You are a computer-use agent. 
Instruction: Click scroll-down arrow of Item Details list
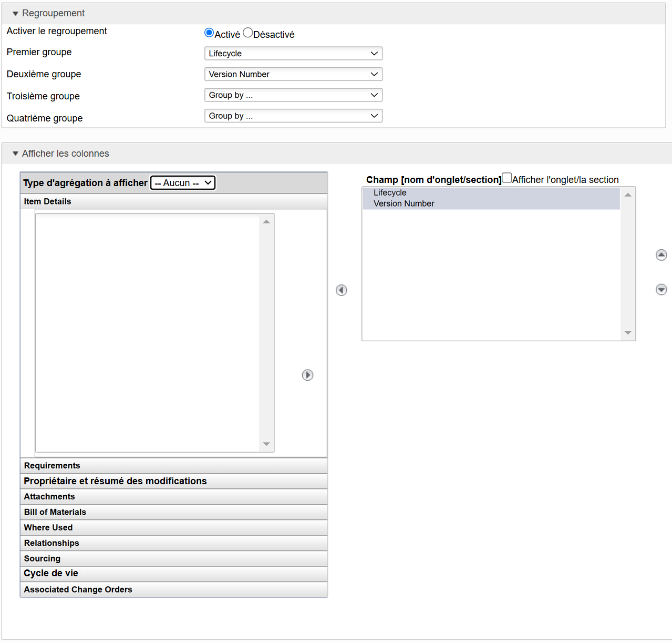[266, 444]
